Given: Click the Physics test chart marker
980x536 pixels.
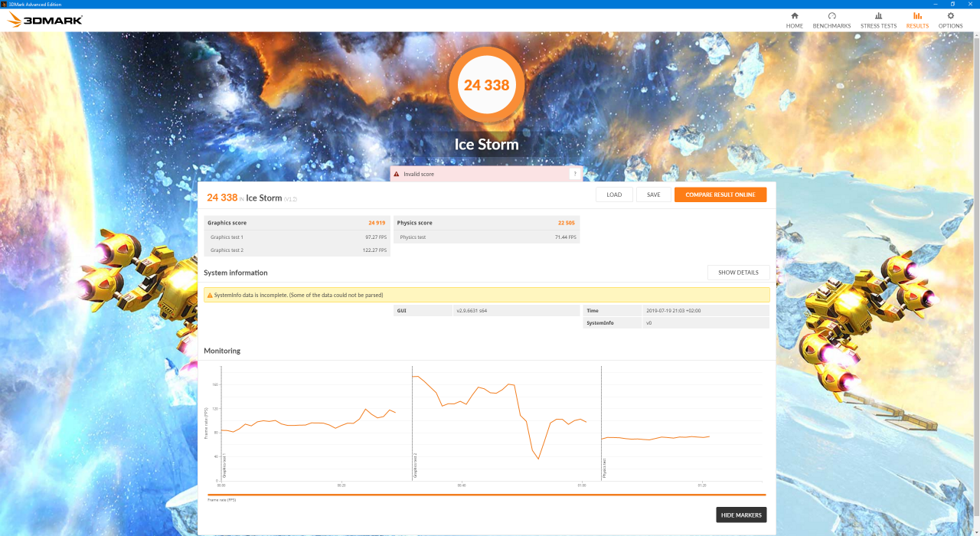Looking at the screenshot, I should click(604, 468).
